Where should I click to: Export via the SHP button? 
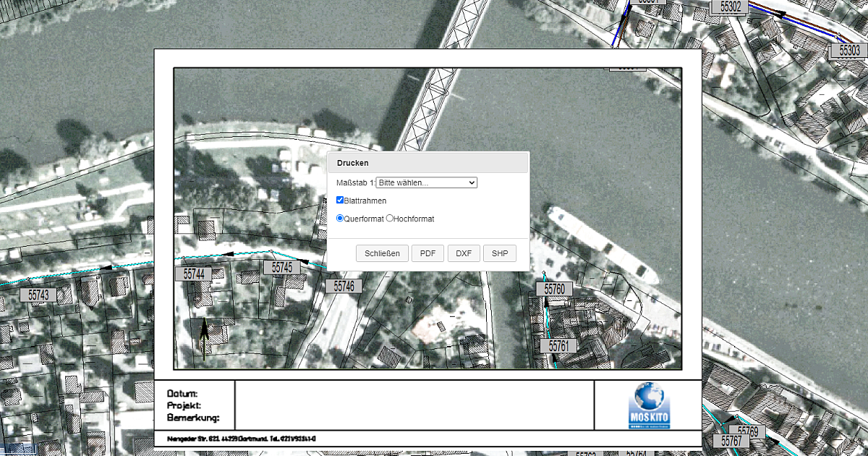(500, 253)
